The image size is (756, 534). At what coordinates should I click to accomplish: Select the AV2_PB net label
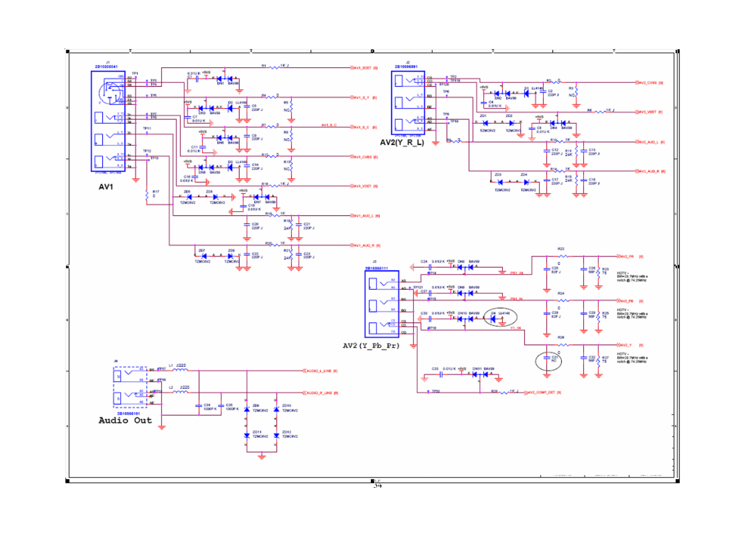click(x=627, y=301)
